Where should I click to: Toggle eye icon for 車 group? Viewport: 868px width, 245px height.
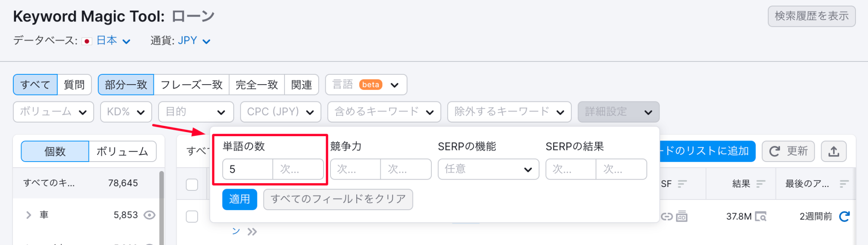tap(149, 215)
